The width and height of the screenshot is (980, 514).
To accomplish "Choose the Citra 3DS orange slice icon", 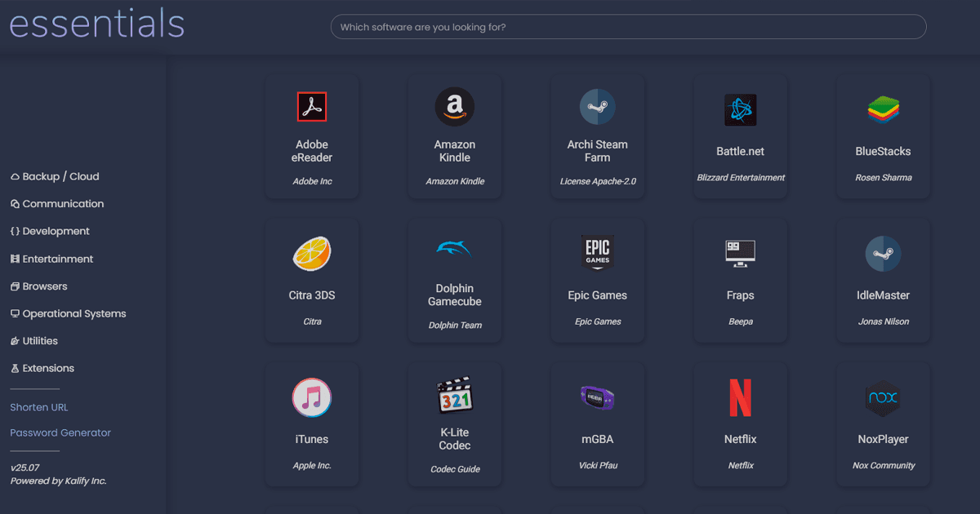I will coord(311,254).
